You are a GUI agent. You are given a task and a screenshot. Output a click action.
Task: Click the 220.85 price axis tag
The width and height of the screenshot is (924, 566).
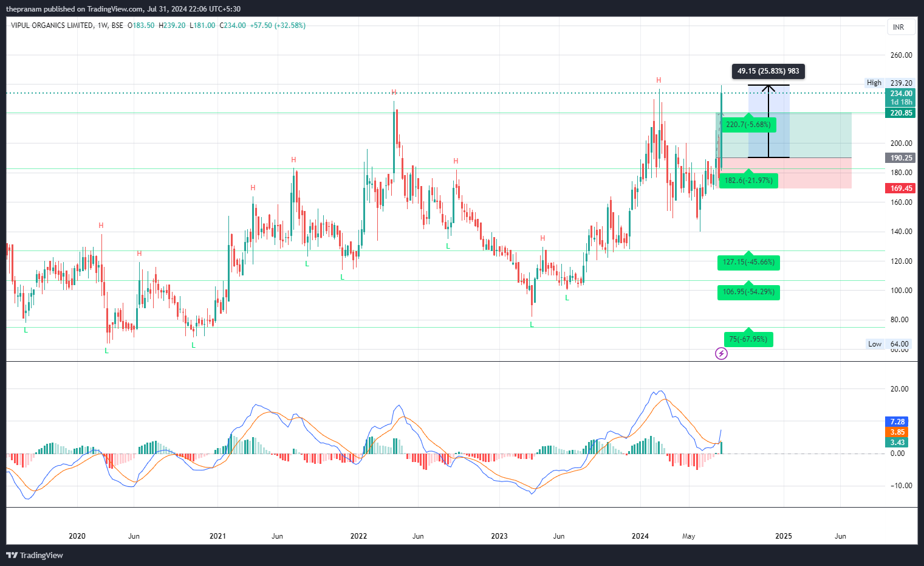(901, 113)
